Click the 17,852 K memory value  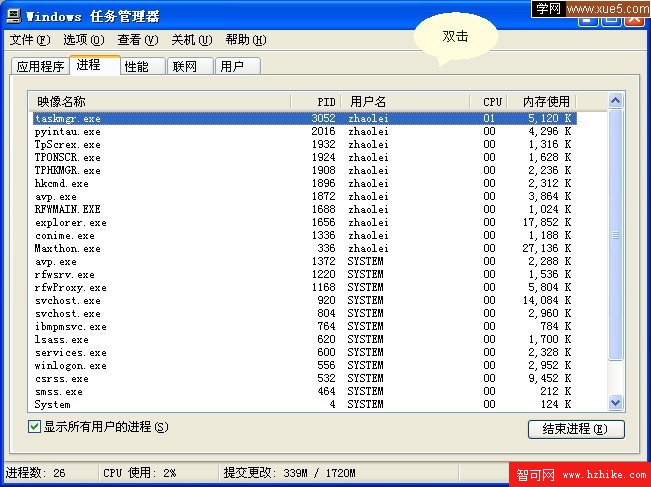point(547,223)
